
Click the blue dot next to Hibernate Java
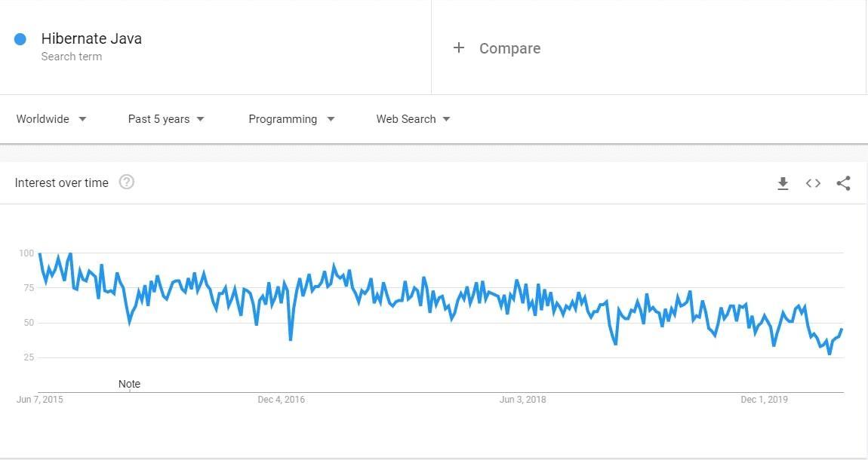(x=20, y=39)
